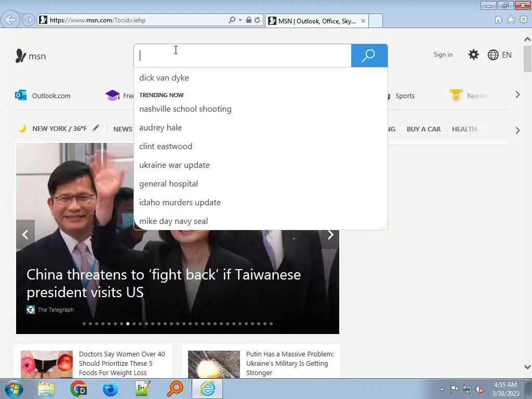Image resolution: width=532 pixels, height=399 pixels.
Task: Open the Windows Start button
Action: 14,389
